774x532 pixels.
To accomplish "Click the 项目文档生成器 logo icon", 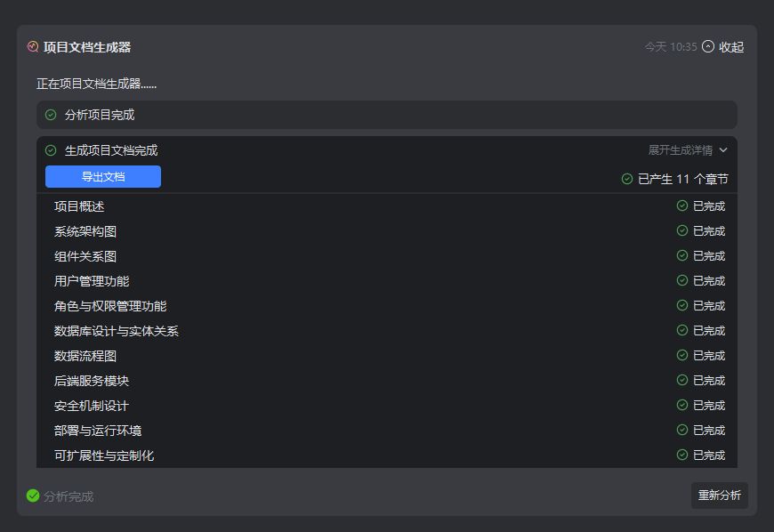I will 33,46.
